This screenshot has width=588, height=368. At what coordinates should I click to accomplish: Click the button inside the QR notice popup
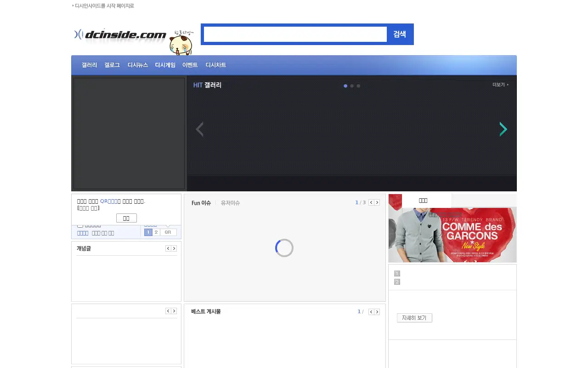[x=126, y=218]
